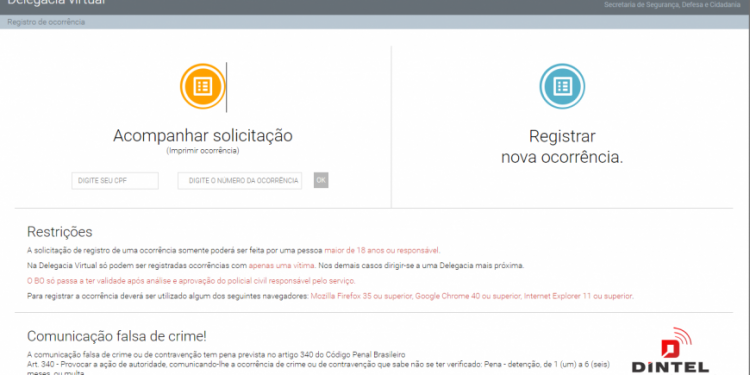Click the (Imprimir ocorrência) subtitle

pyautogui.click(x=203, y=151)
